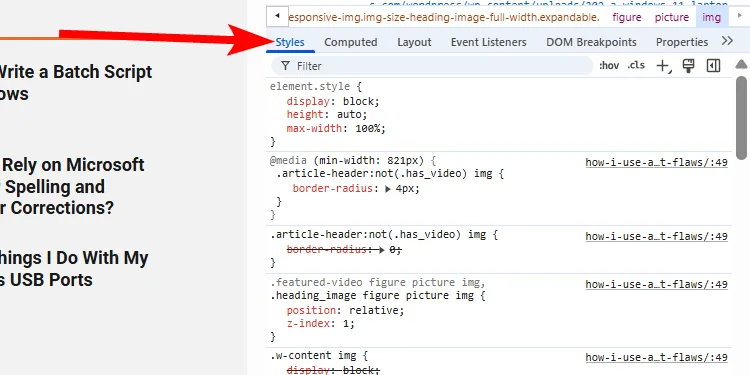Click the Filter styles input field
This screenshot has width=750, height=375.
pos(432,66)
